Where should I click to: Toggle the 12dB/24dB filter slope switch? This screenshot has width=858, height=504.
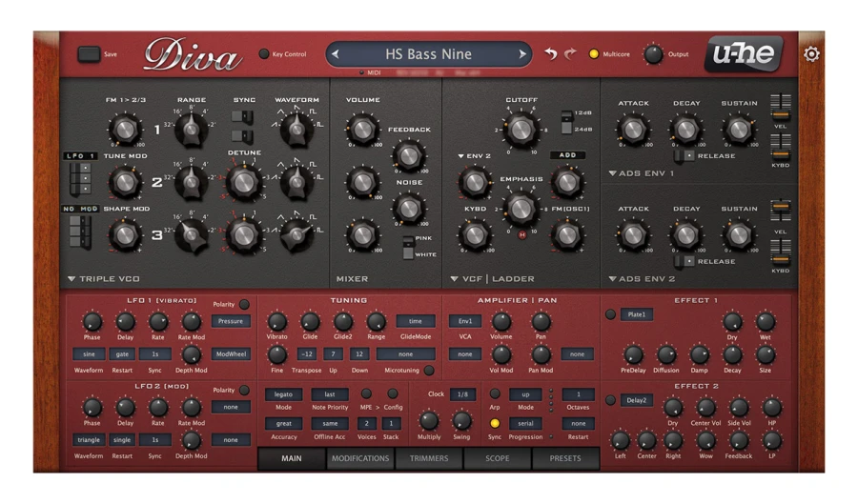pyautogui.click(x=567, y=122)
